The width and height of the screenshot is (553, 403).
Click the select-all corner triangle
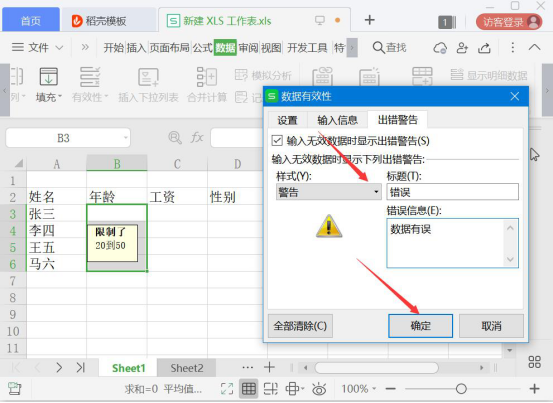coord(18,163)
